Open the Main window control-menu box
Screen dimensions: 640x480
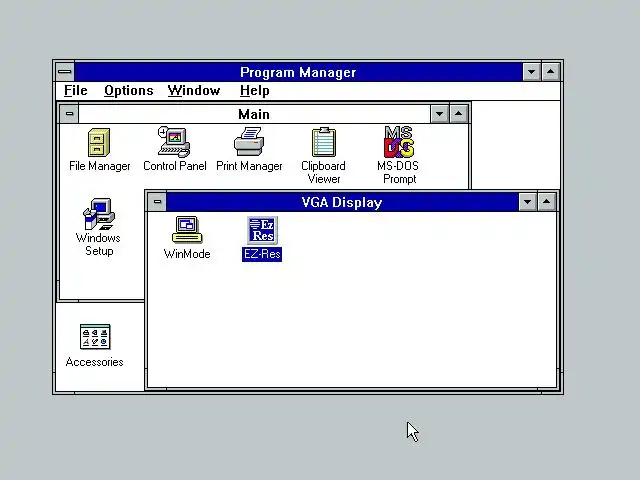point(69,113)
